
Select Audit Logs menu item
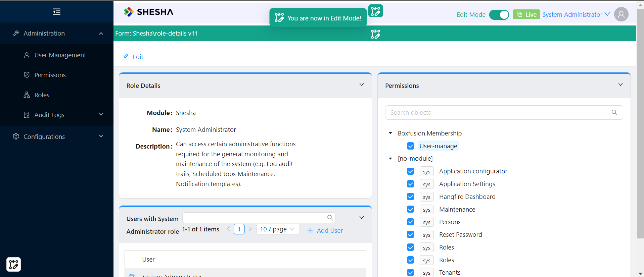coord(49,115)
